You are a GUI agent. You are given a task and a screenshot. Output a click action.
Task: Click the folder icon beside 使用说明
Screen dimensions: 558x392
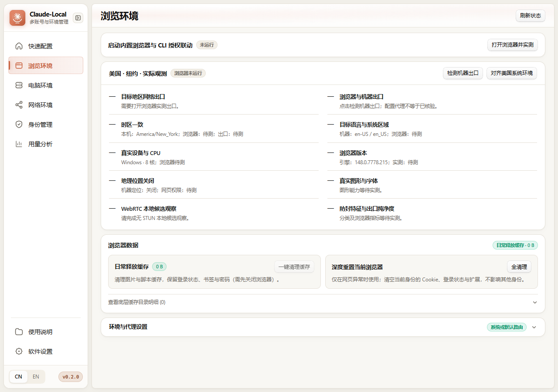(19, 332)
